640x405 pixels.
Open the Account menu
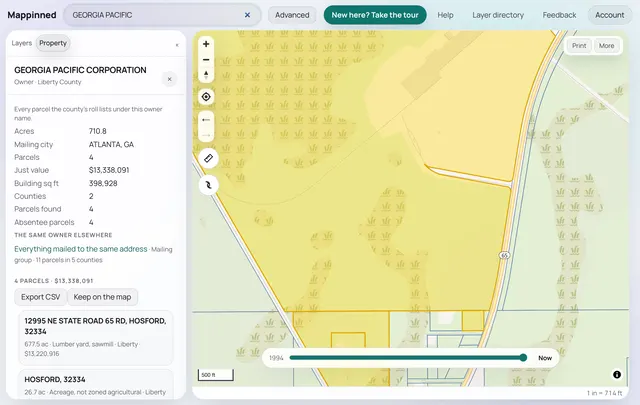click(x=609, y=15)
